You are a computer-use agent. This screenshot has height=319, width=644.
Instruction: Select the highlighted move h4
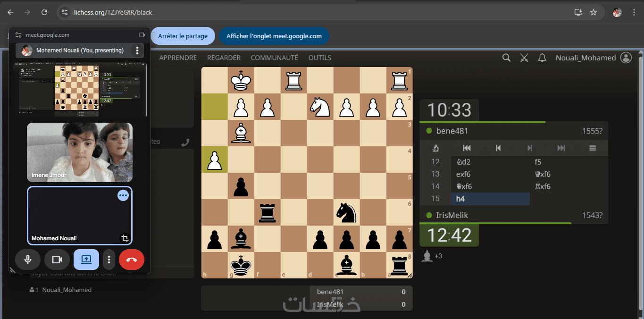click(x=490, y=199)
